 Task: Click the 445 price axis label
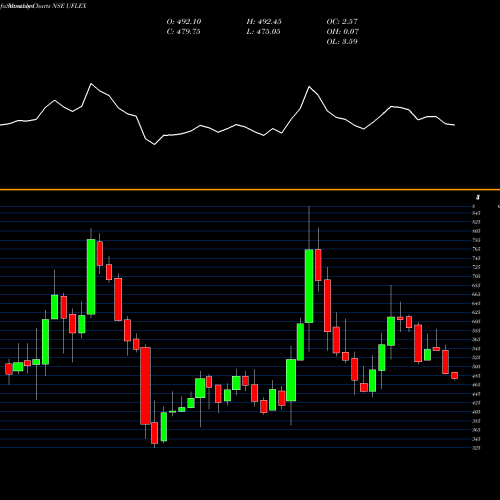[x=476, y=394]
